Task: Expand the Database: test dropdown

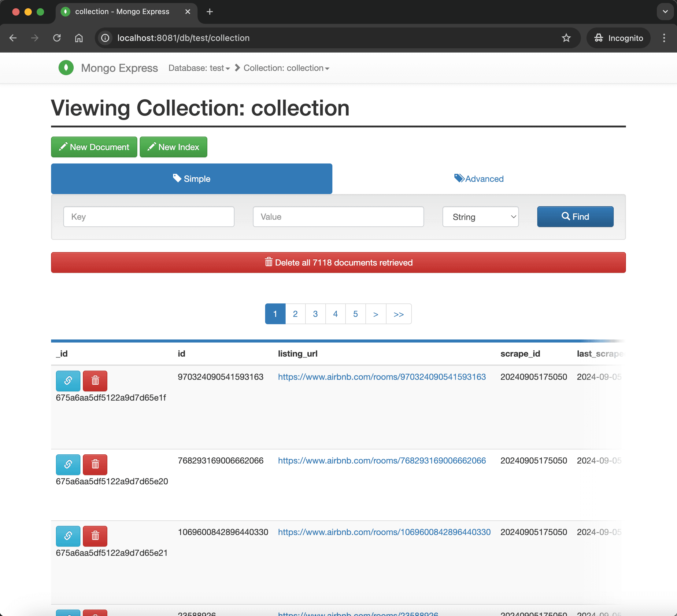Action: [199, 68]
